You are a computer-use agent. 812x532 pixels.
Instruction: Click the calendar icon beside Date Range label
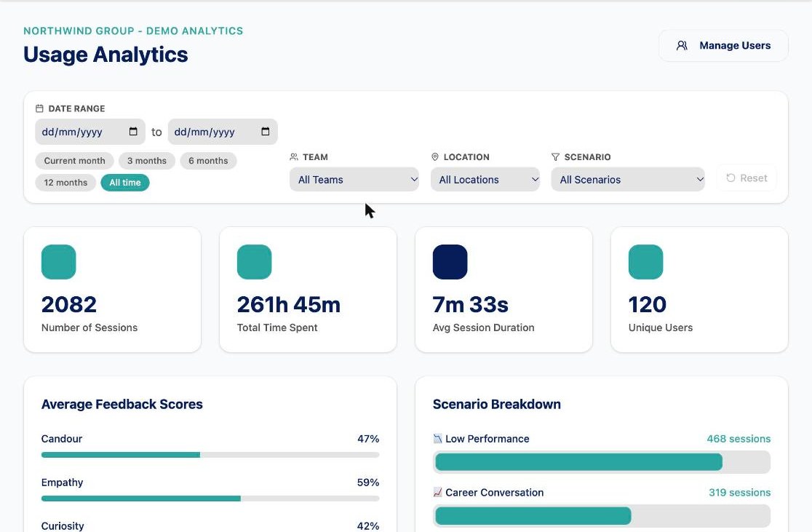[x=39, y=108]
